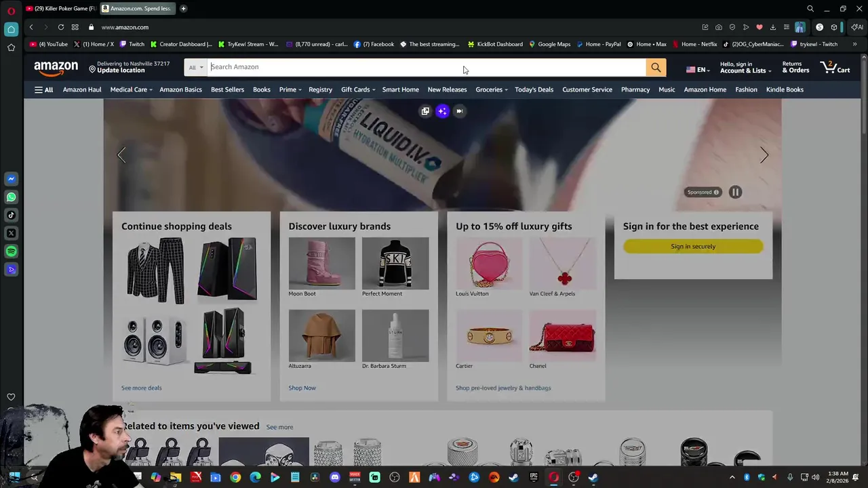Click the volume icon in system tray

point(816,477)
